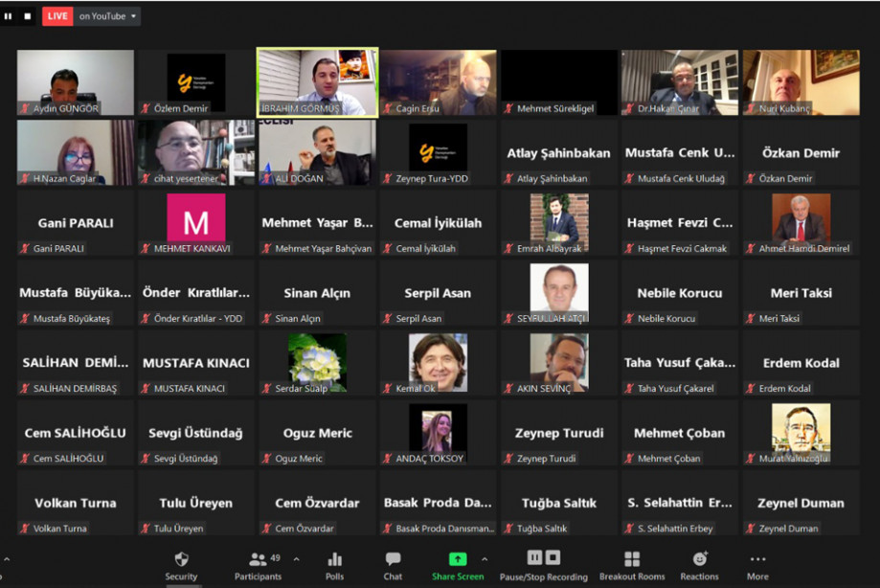Viewport: 880px width, 588px height.
Task: Open the More options ellipsis
Action: point(757,563)
